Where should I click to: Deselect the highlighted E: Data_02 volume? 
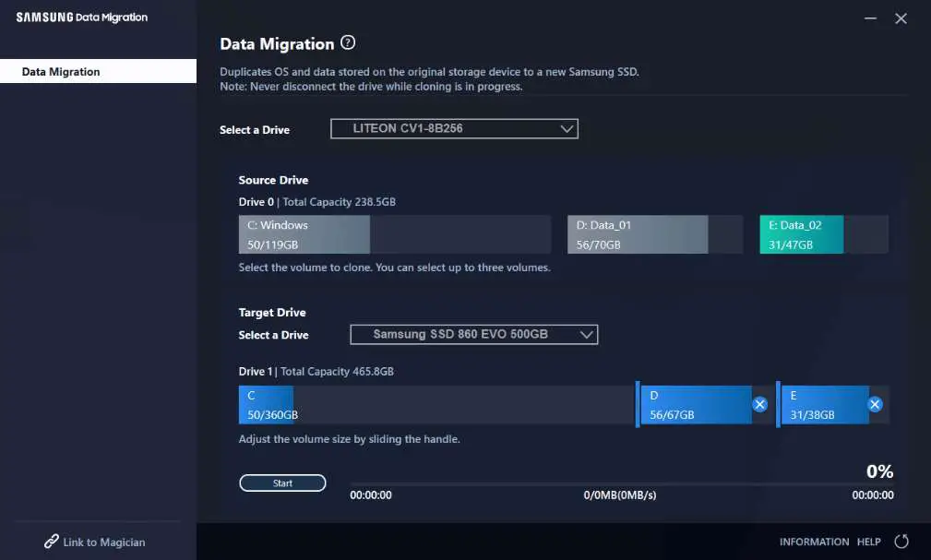[800, 233]
